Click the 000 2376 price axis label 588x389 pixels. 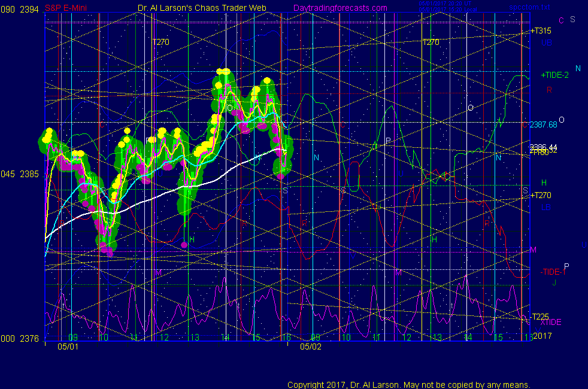tap(20, 339)
